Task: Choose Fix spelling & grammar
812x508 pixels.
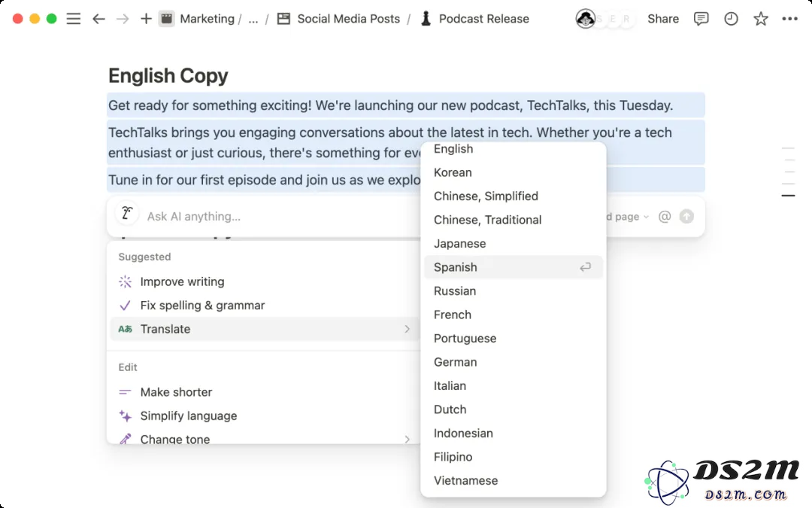Action: pyautogui.click(x=265, y=306)
